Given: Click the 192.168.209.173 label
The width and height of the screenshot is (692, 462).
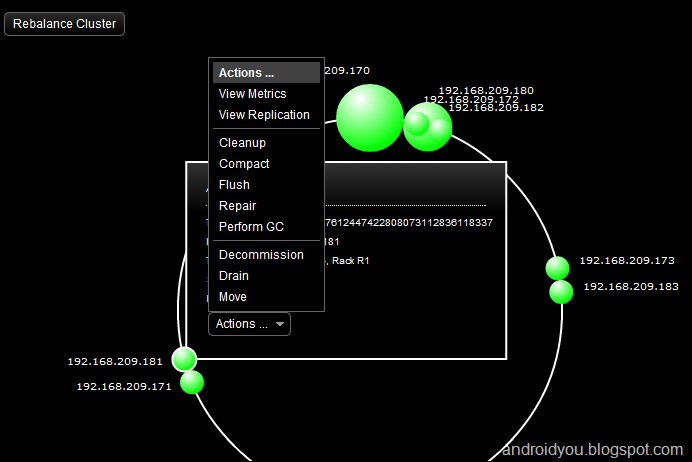Looking at the screenshot, I should pyautogui.click(x=627, y=260).
